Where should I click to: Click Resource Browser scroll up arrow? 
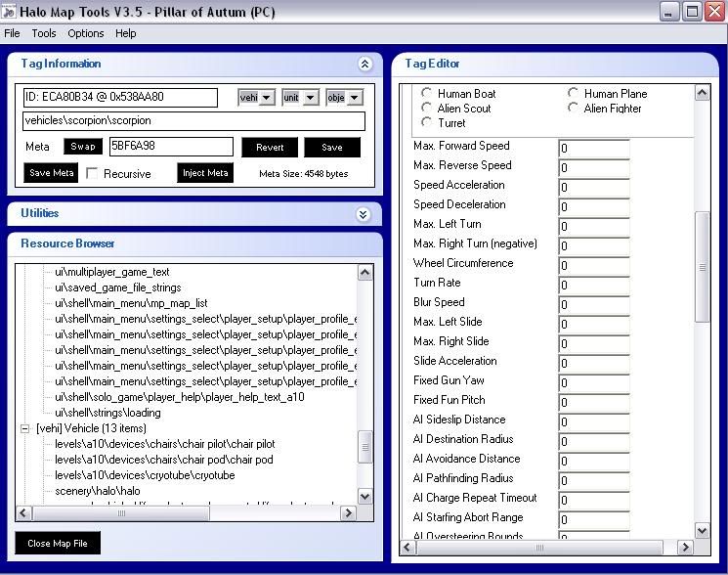(365, 273)
